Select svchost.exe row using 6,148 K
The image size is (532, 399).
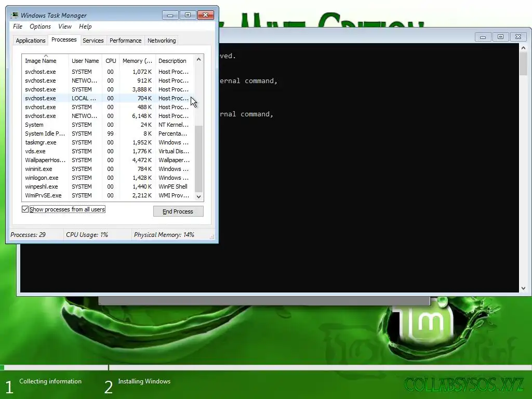(108, 116)
